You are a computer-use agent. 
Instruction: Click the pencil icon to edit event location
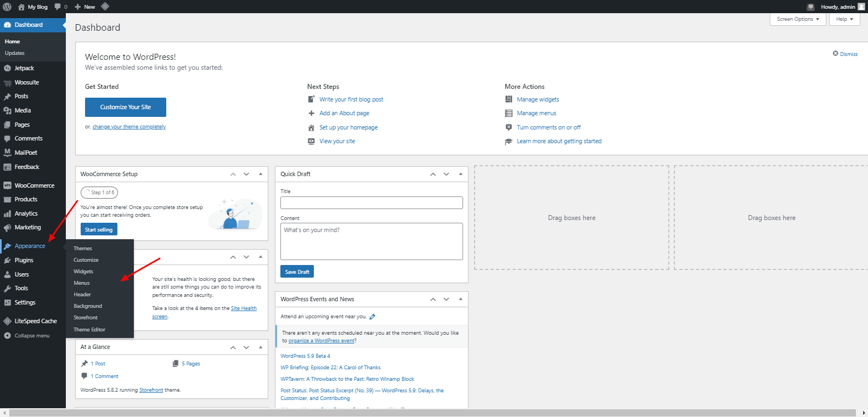(373, 317)
